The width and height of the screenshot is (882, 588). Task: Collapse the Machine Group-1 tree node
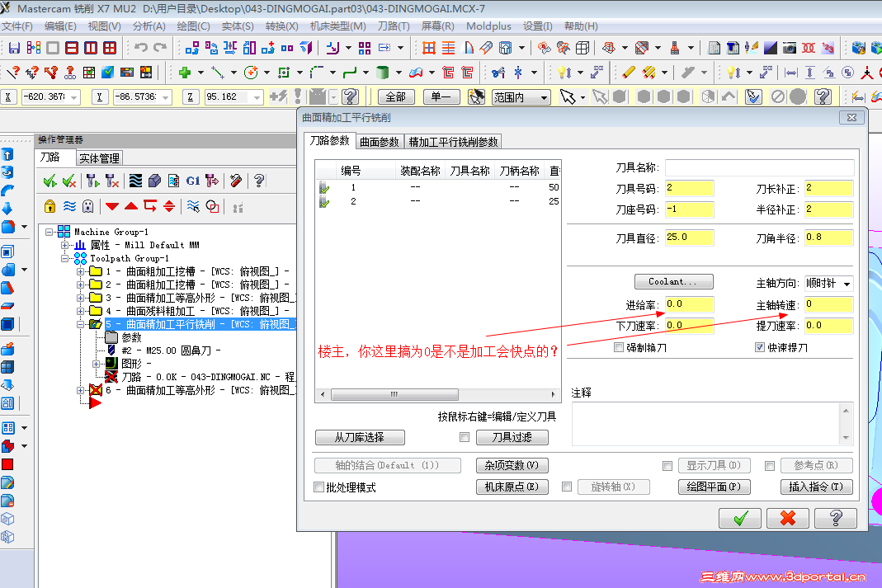50,232
